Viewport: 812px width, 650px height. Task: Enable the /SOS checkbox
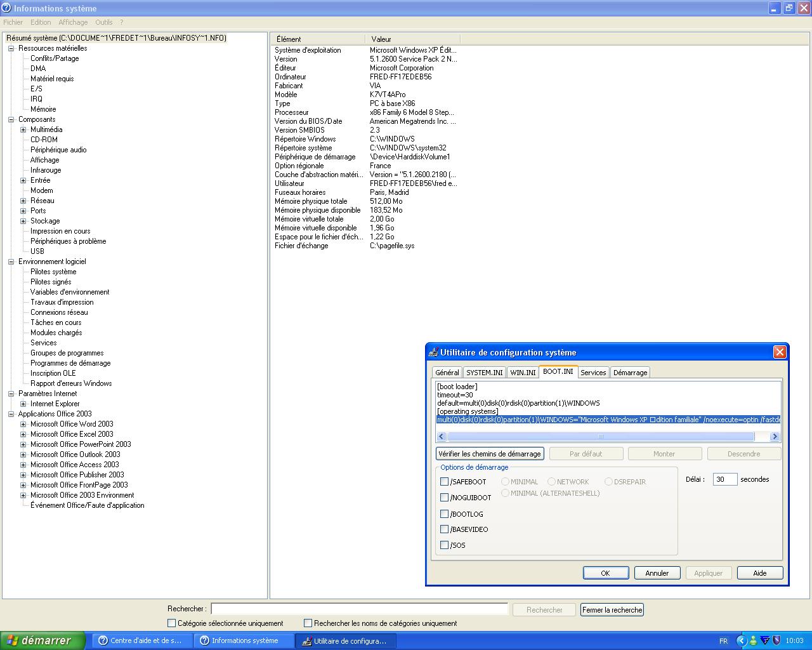[445, 545]
